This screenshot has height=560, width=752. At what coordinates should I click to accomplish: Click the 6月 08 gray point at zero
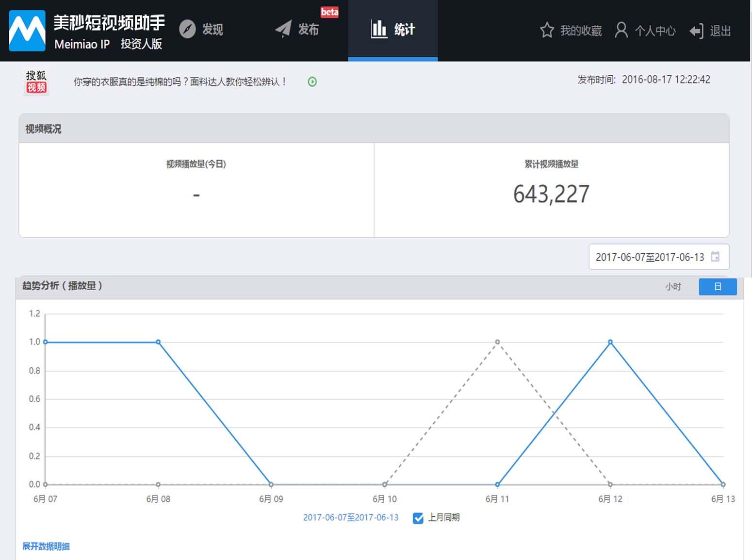coord(158,484)
